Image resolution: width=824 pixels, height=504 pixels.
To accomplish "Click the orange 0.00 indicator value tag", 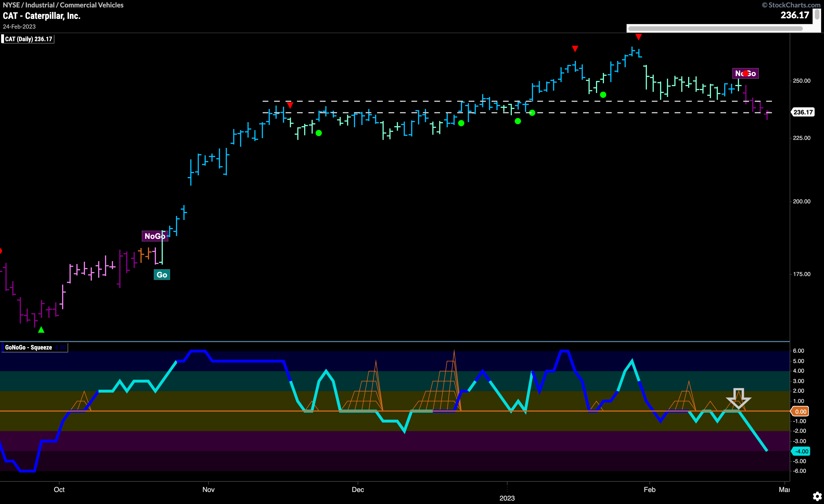I will pos(800,411).
